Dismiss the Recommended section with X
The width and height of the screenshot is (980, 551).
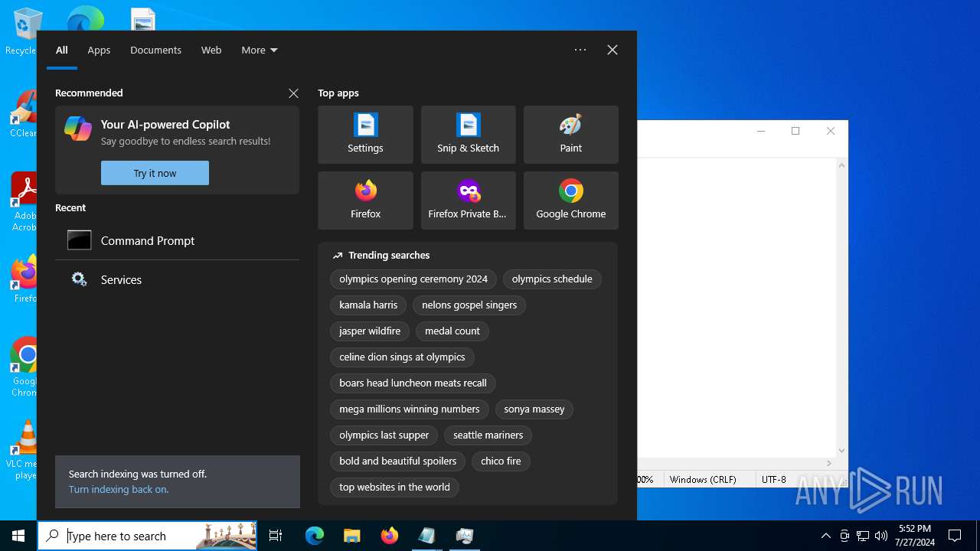point(293,93)
